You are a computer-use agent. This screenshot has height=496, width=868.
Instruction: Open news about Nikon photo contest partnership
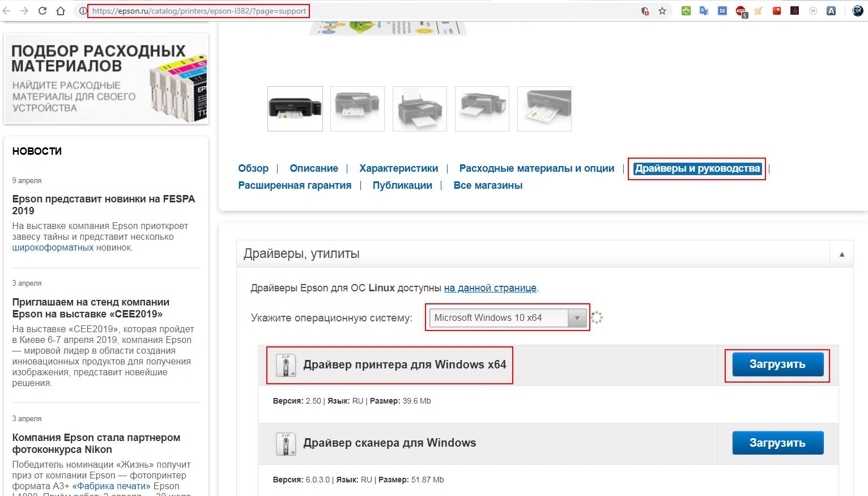(96, 443)
